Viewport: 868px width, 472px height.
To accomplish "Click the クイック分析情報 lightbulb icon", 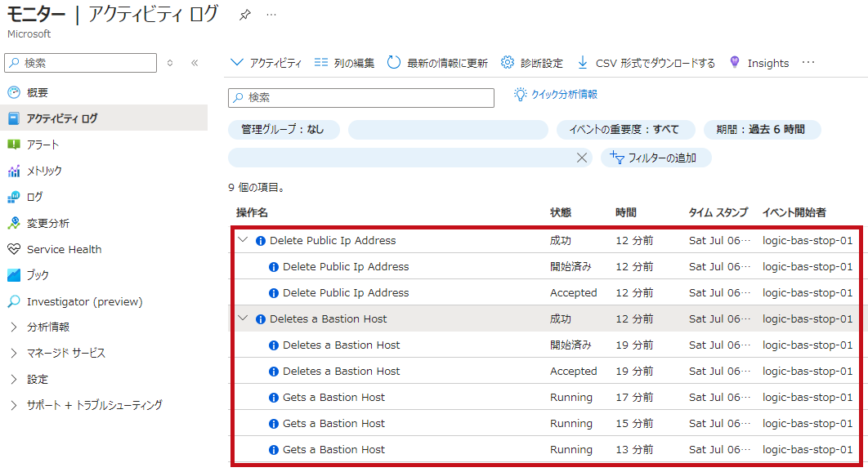I will 520,95.
